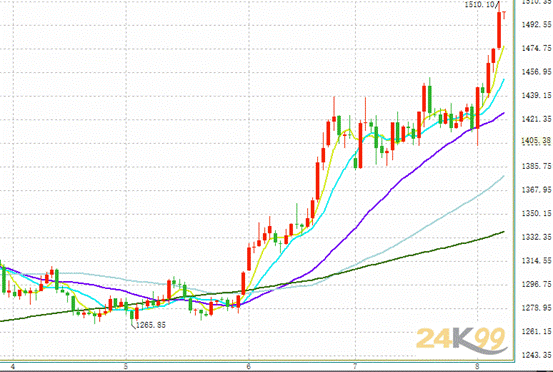This screenshot has width=553, height=372.
Task: Click the highlighted 1405.38 current price label
Action: (x=536, y=141)
